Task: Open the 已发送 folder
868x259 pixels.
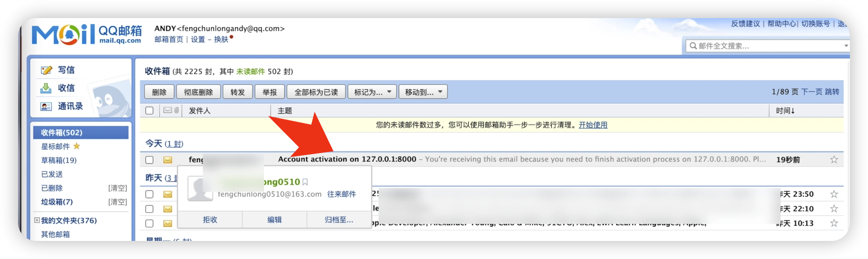Action: (52, 174)
